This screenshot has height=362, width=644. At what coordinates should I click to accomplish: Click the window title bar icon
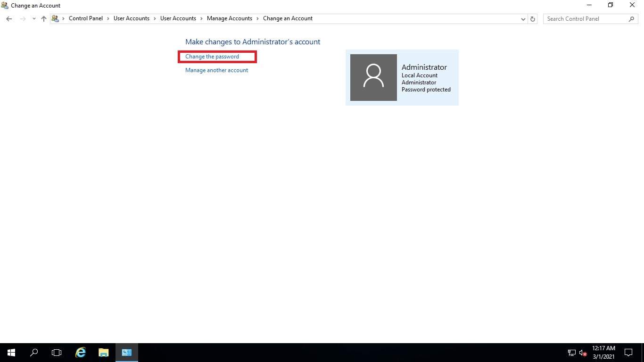coord(5,6)
